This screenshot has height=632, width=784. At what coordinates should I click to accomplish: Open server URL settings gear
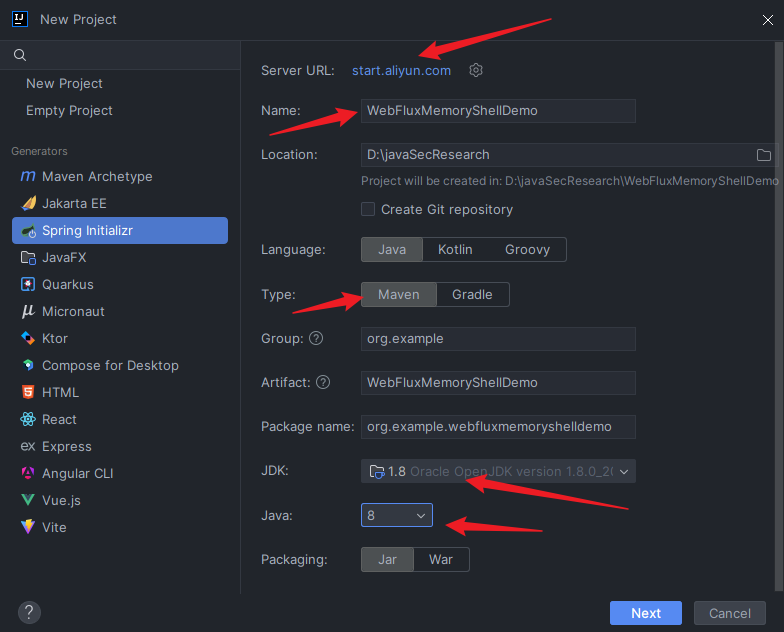[476, 70]
